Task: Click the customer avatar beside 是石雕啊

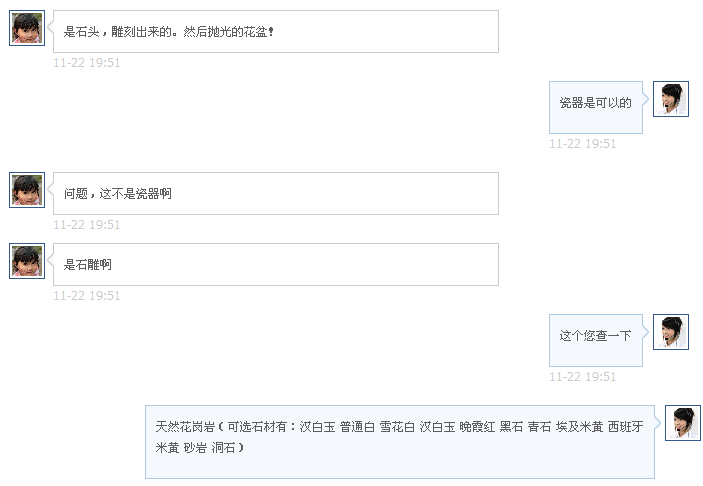Action: (x=27, y=261)
